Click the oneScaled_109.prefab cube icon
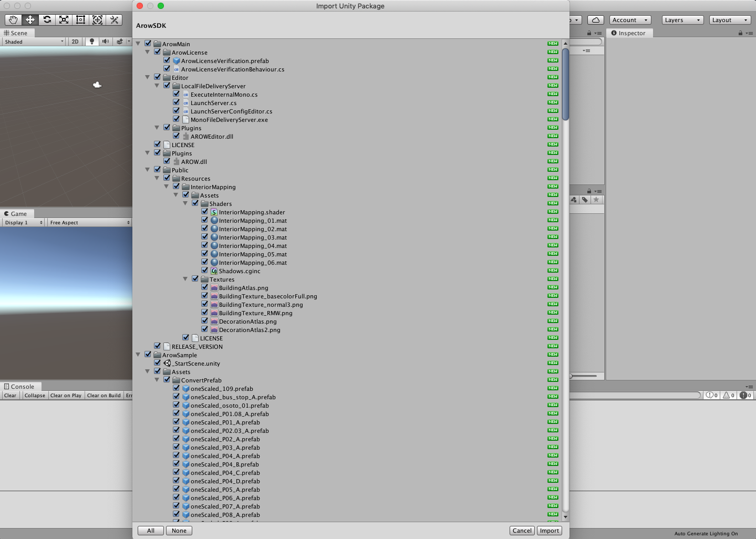This screenshot has height=539, width=756. point(186,389)
